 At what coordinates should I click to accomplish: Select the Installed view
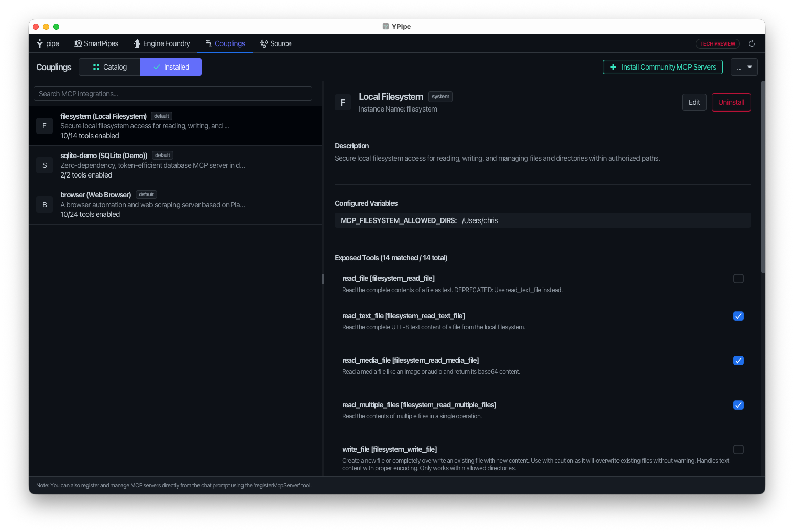pos(171,67)
